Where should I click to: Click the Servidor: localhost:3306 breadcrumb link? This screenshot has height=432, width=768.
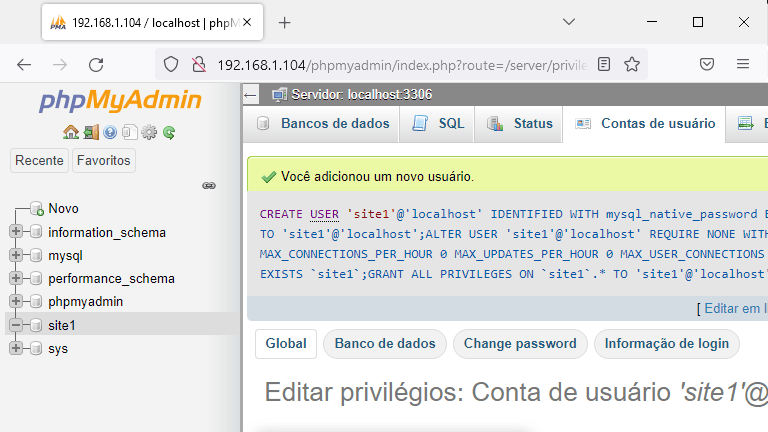pos(361,95)
